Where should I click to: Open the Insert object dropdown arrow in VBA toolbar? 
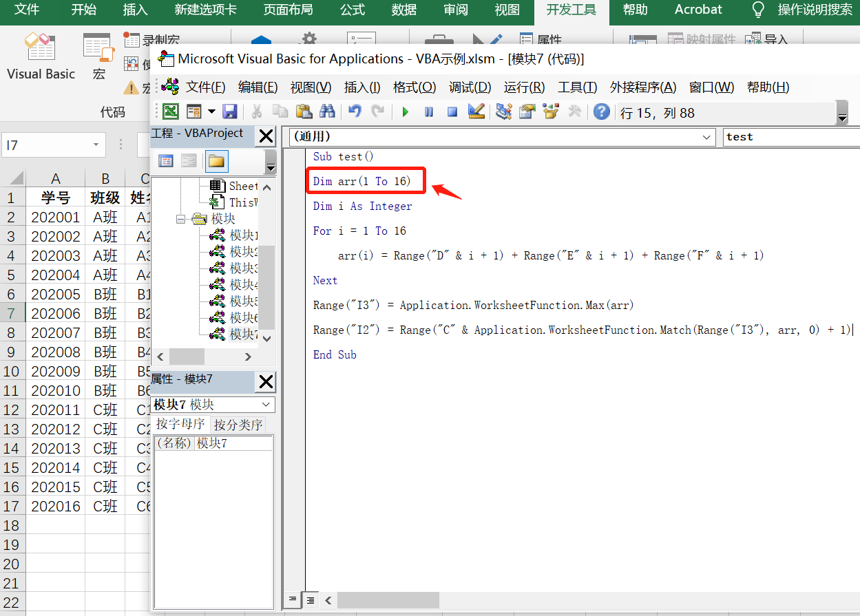point(211,111)
